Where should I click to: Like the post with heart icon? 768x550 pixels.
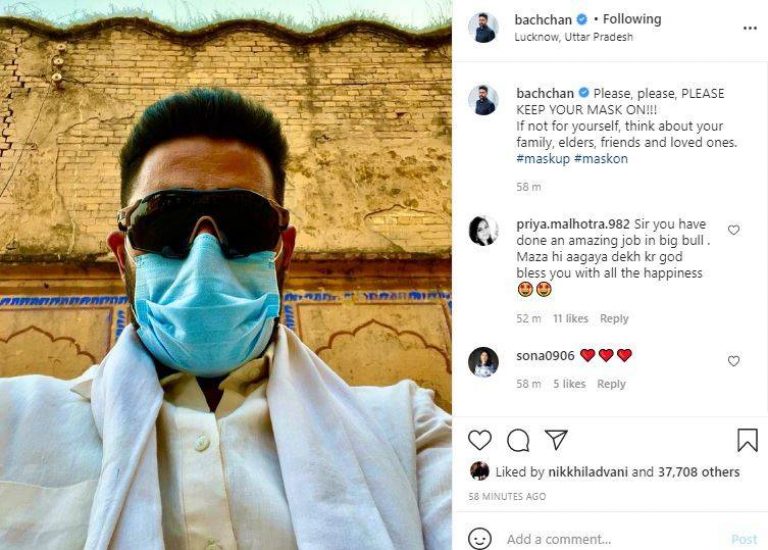(x=480, y=439)
